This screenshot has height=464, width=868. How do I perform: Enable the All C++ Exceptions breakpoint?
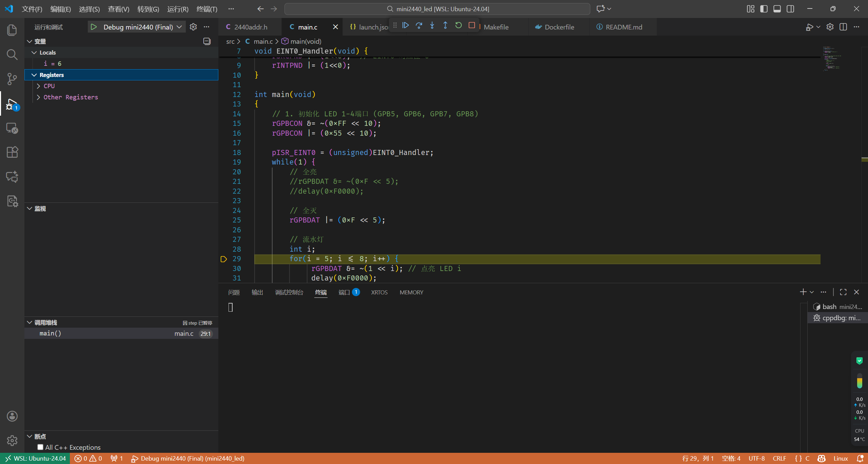pyautogui.click(x=40, y=447)
